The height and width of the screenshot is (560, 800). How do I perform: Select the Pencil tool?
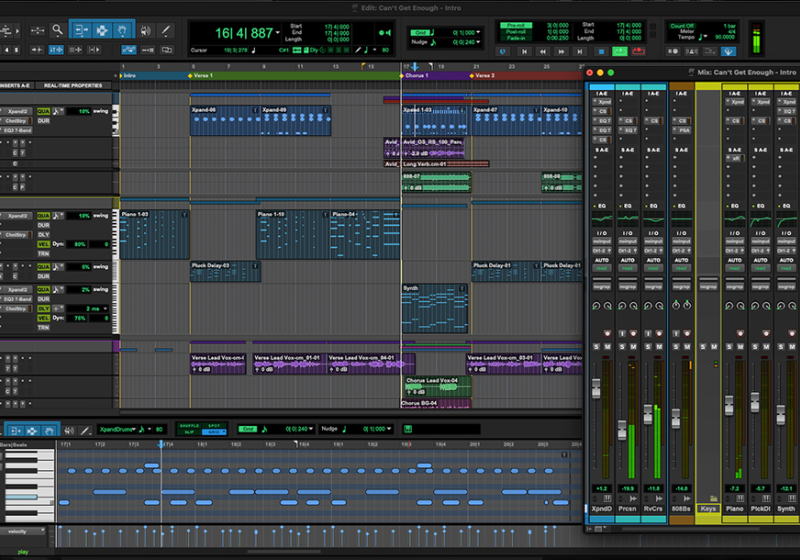click(x=166, y=31)
